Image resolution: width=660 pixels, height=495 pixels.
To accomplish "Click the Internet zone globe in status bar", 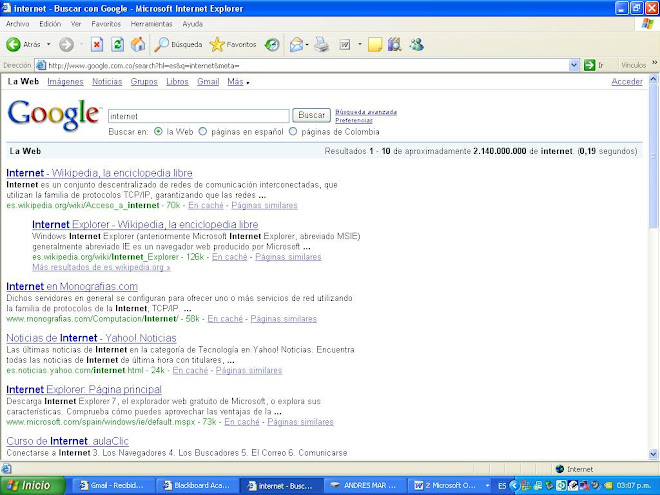I will click(x=560, y=469).
